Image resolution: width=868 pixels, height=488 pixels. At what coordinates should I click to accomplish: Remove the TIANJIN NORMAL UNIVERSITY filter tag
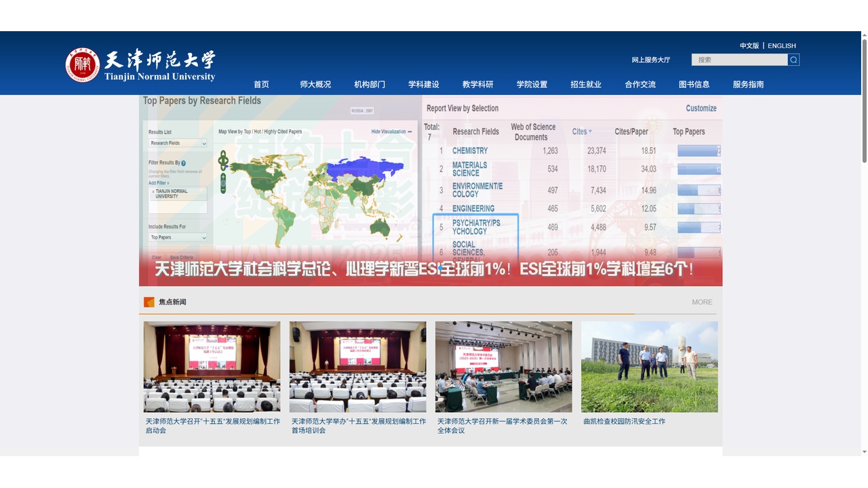click(x=153, y=191)
